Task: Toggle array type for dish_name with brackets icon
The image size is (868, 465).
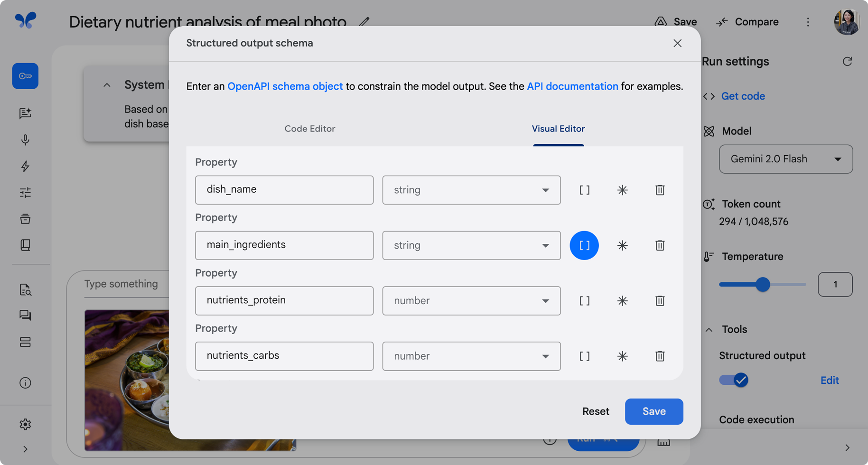Action: [x=584, y=190]
